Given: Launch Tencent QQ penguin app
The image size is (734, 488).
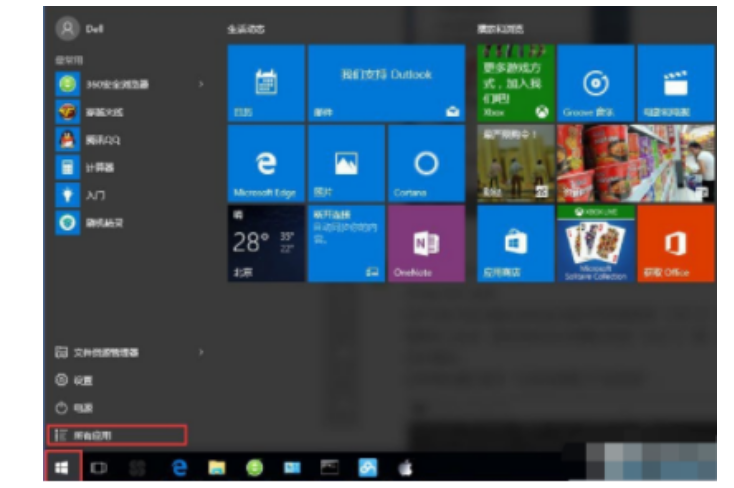Looking at the screenshot, I should tap(130, 140).
